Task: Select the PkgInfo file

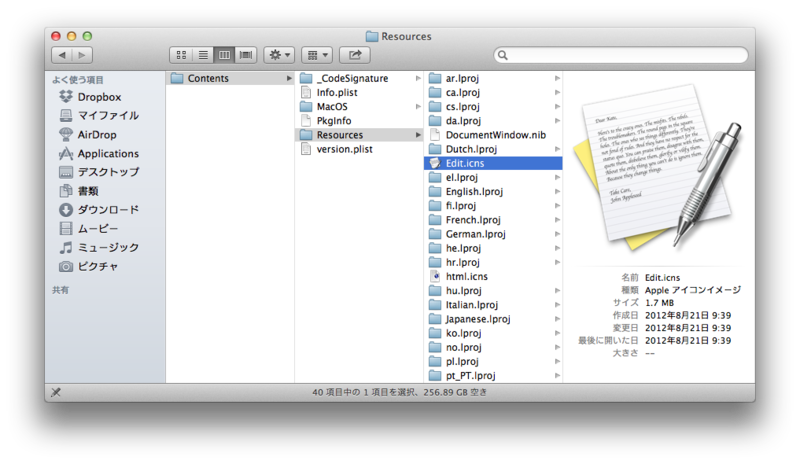Action: (x=360, y=120)
